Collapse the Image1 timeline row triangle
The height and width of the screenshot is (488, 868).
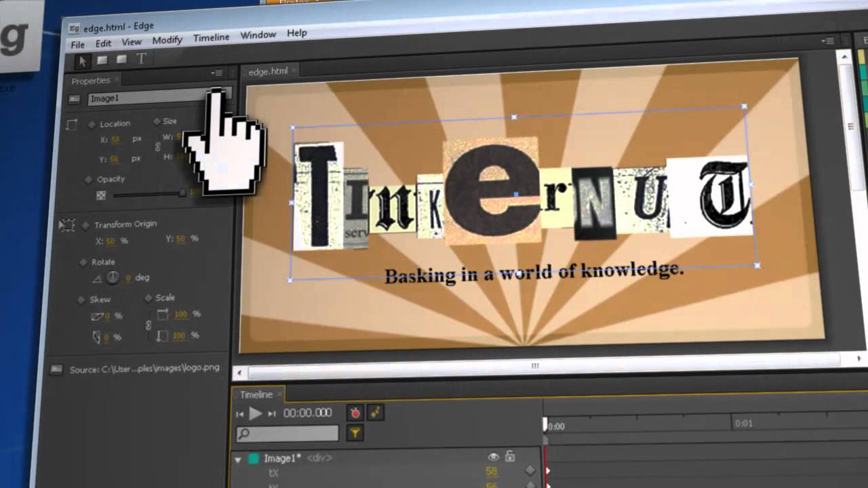238,460
